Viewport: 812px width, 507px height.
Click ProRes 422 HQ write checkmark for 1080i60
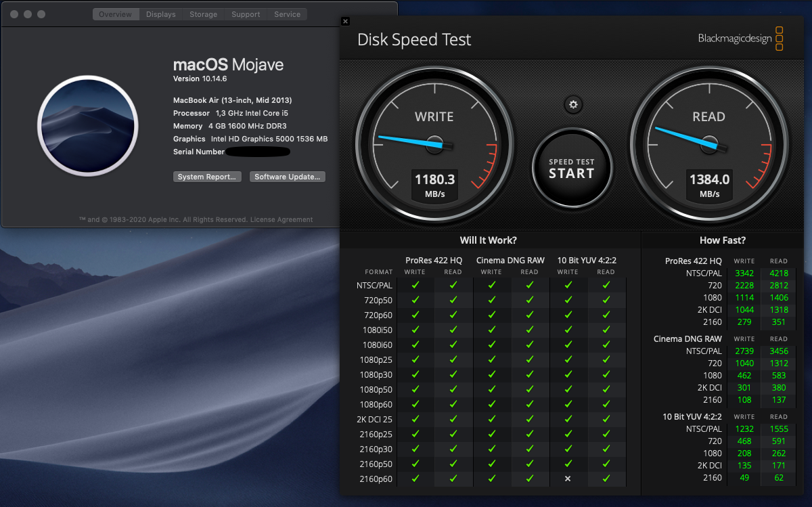(x=415, y=345)
